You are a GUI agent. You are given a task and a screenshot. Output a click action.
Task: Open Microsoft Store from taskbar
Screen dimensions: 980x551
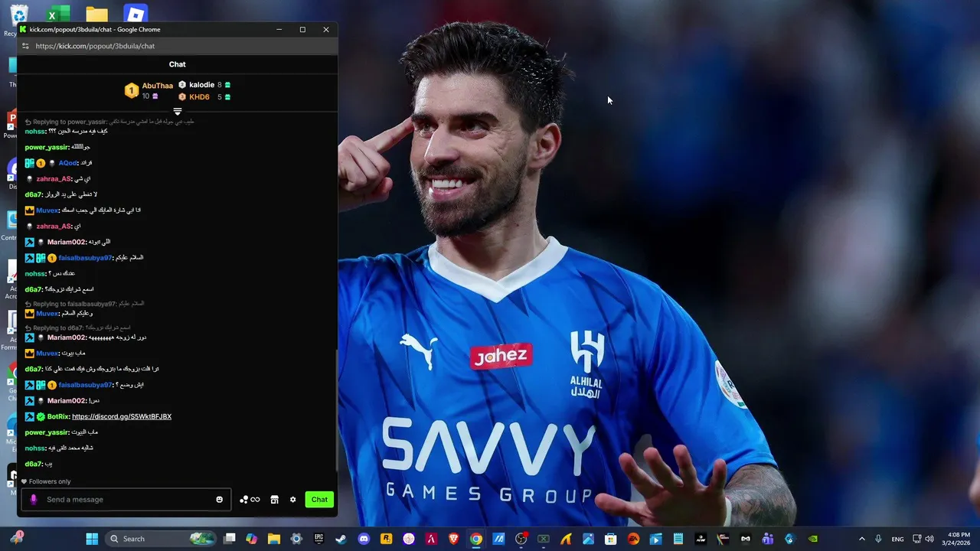(x=611, y=539)
